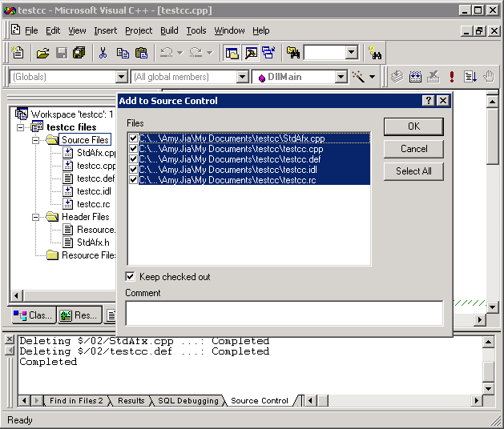Switch to the SQL Debugging output tab
The width and height of the screenshot is (504, 429).
pos(189,401)
